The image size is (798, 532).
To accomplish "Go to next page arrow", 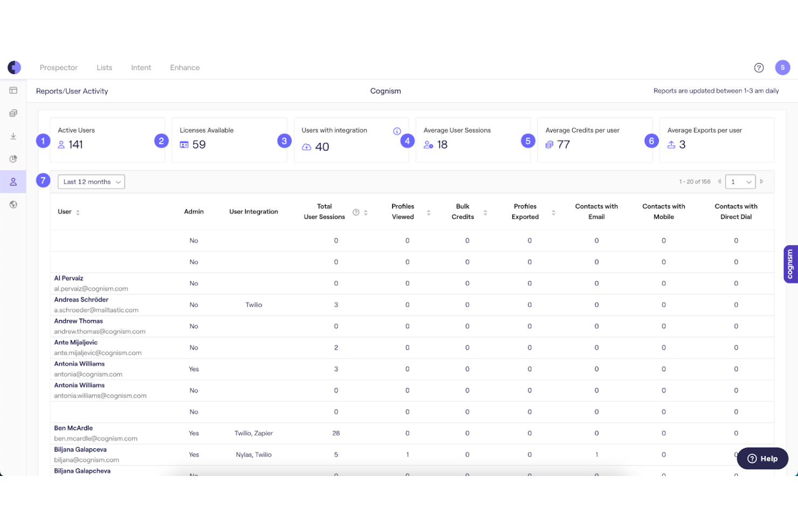I will (761, 182).
